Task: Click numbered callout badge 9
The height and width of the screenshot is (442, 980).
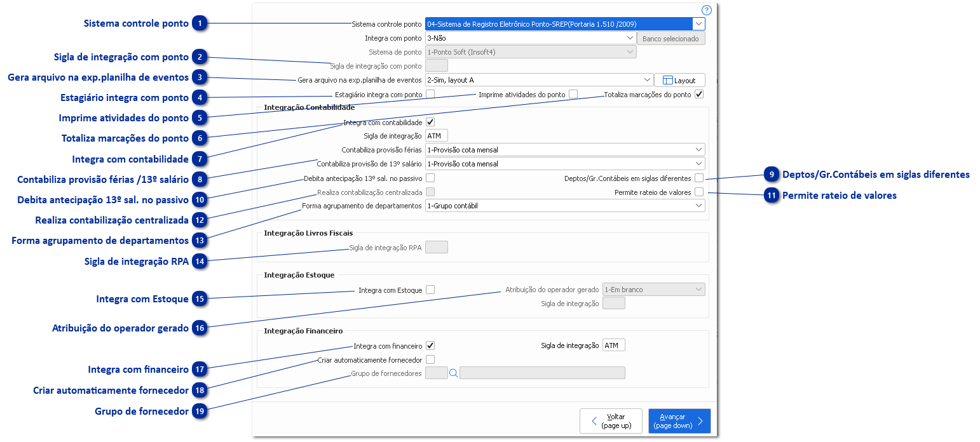Action: pyautogui.click(x=772, y=175)
